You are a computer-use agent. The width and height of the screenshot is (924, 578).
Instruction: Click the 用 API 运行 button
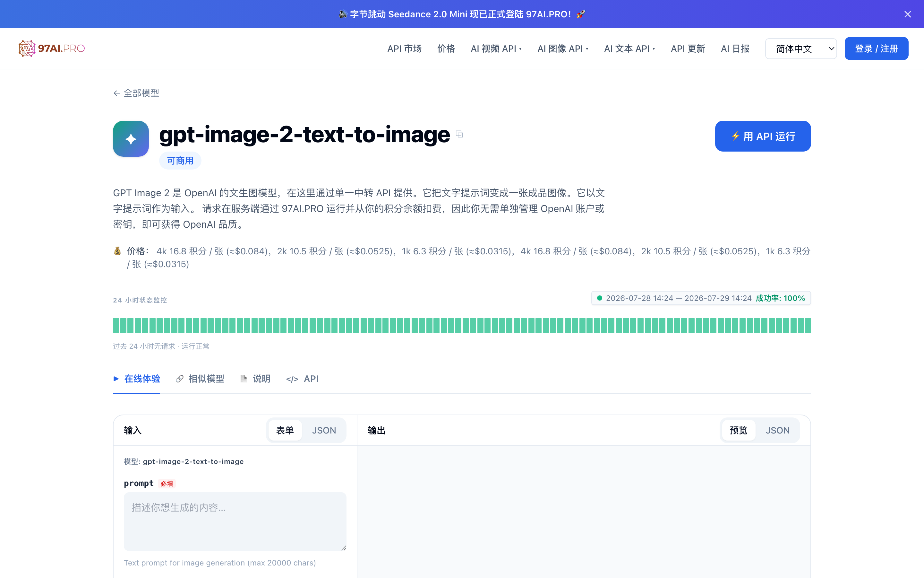[x=763, y=136]
